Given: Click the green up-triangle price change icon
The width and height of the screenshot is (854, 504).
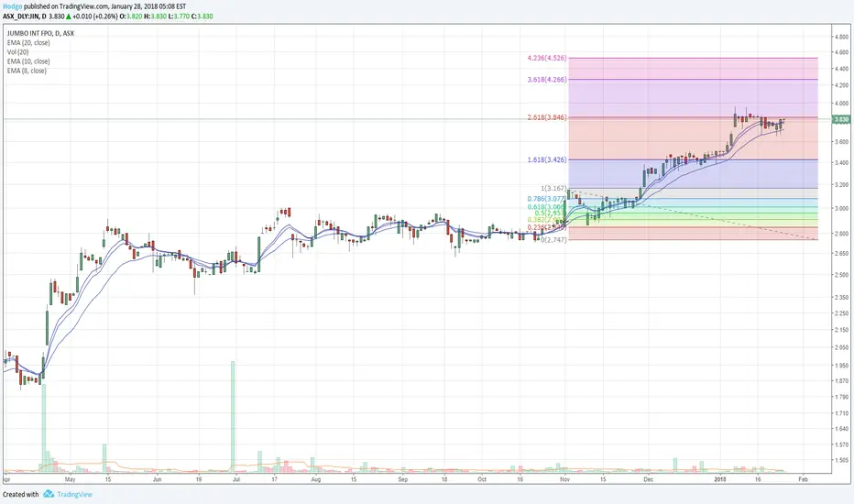Looking at the screenshot, I should pyautogui.click(x=69, y=16).
